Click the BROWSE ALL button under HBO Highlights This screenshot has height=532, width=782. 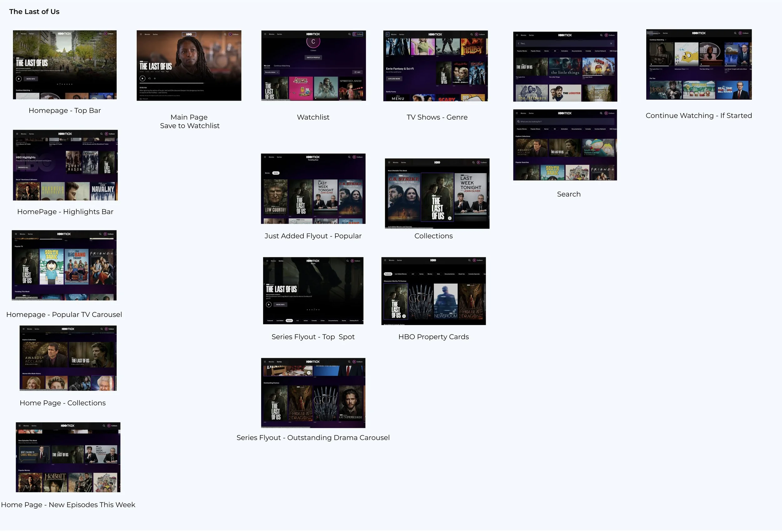pyautogui.click(x=23, y=168)
